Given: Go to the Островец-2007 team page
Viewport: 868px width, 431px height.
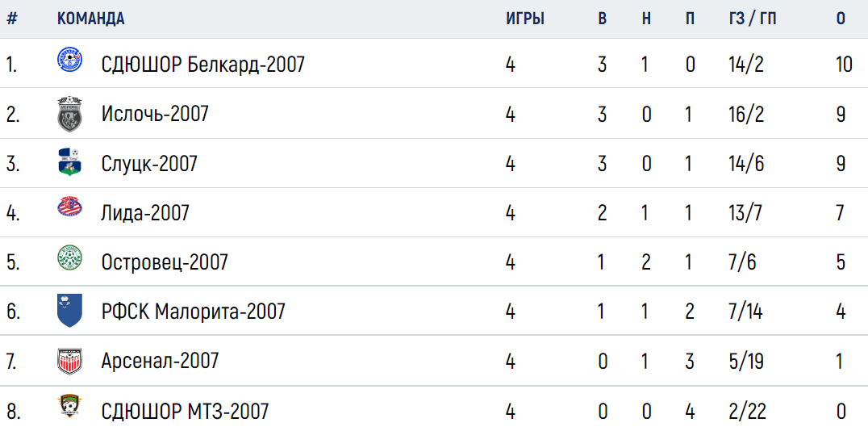Looking at the screenshot, I should click(x=165, y=262).
